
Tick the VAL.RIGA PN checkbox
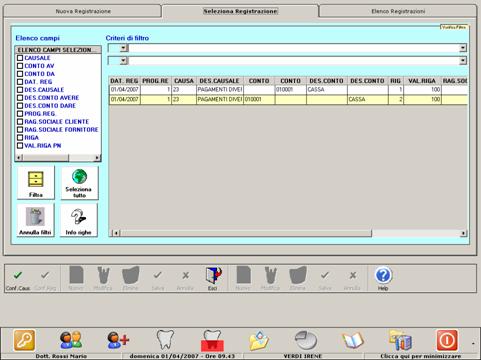[20, 146]
